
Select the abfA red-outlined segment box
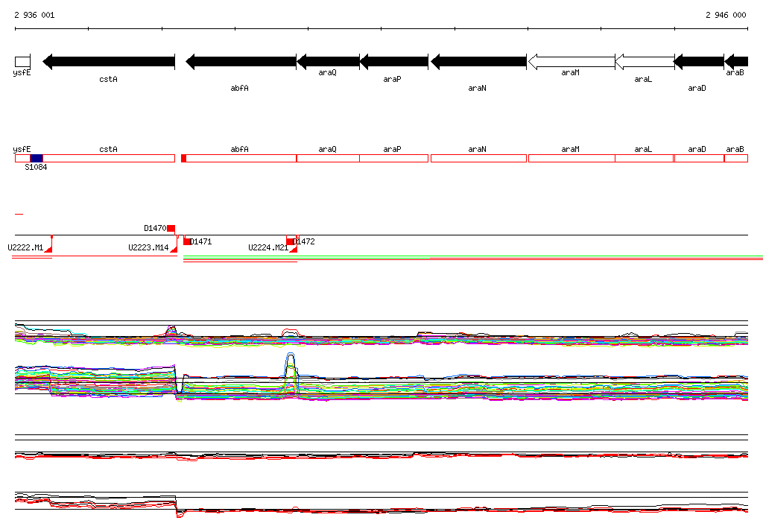point(241,158)
